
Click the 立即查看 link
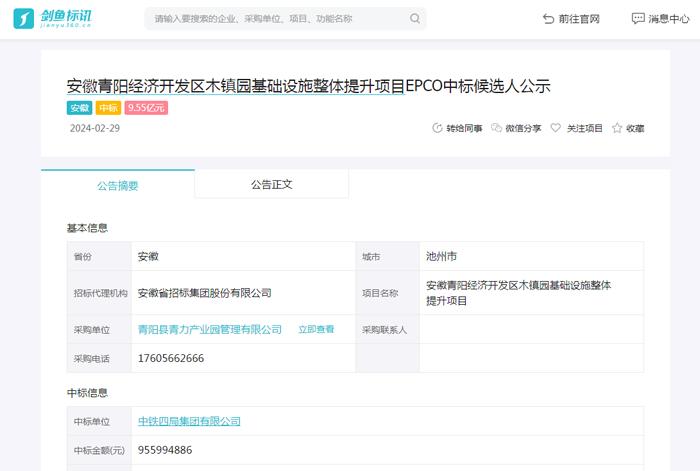pyautogui.click(x=316, y=329)
